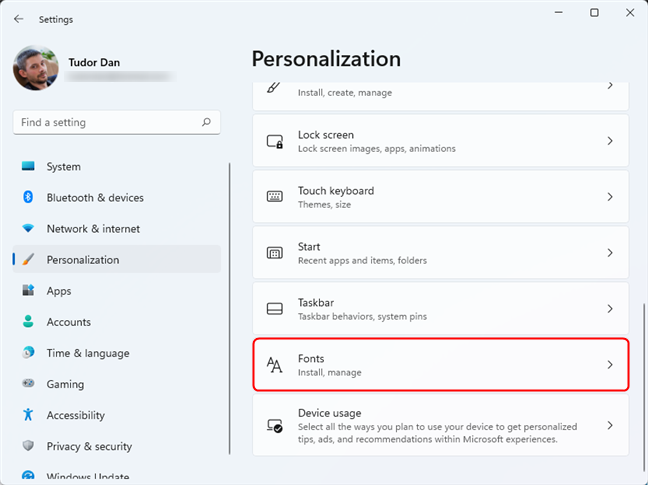Expand the Start chevron

610,252
